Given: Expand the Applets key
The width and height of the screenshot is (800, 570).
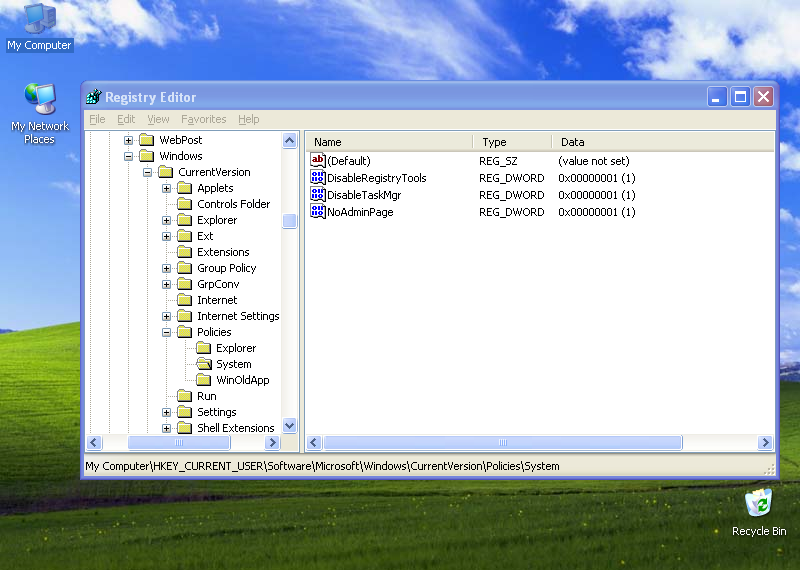Looking at the screenshot, I should (166, 188).
